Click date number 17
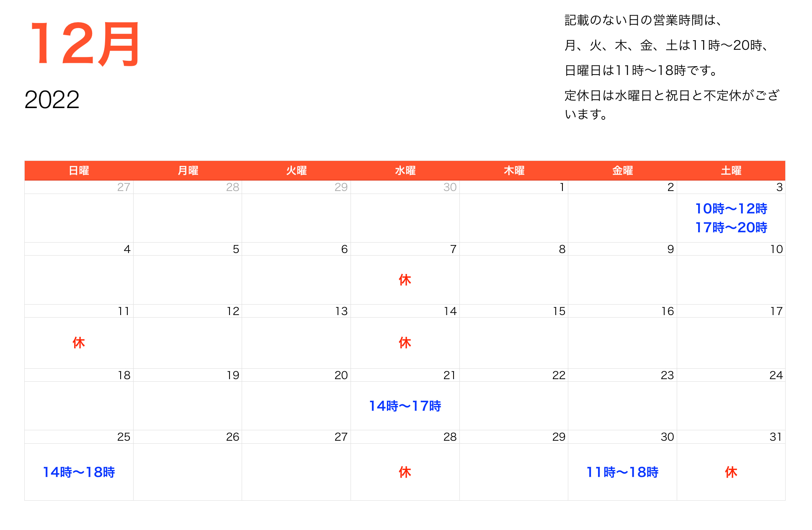 776,311
